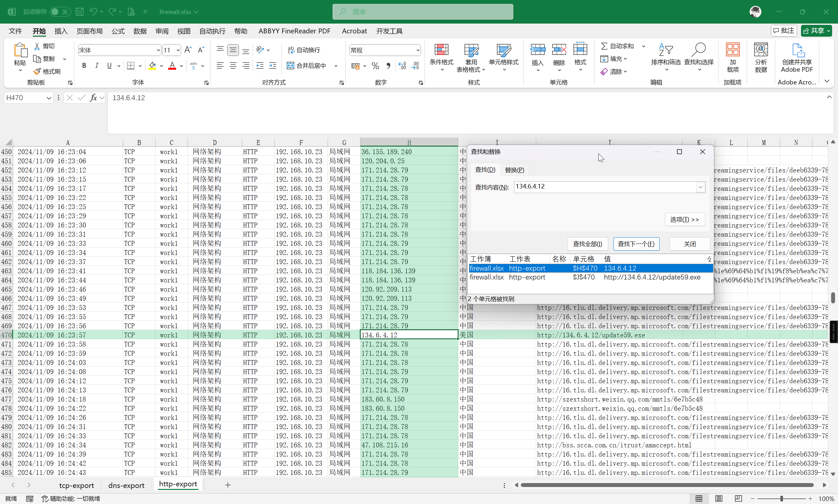
Task: Click the title bar search box
Action: tap(423, 11)
